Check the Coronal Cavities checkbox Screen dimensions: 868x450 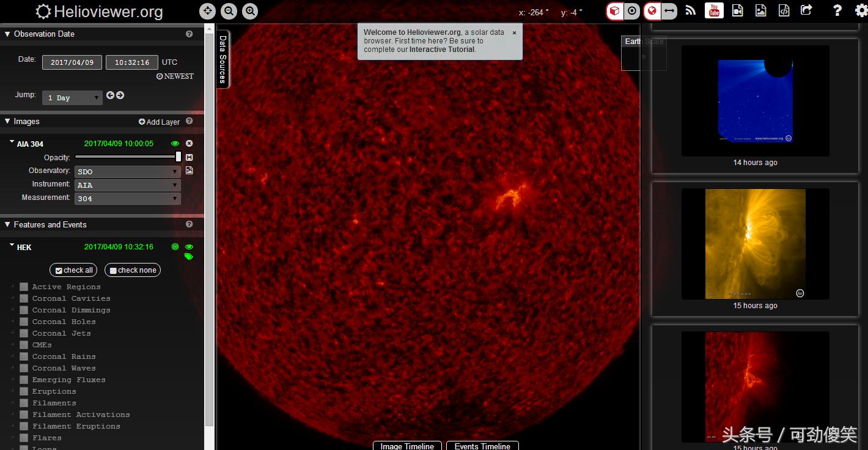[24, 298]
